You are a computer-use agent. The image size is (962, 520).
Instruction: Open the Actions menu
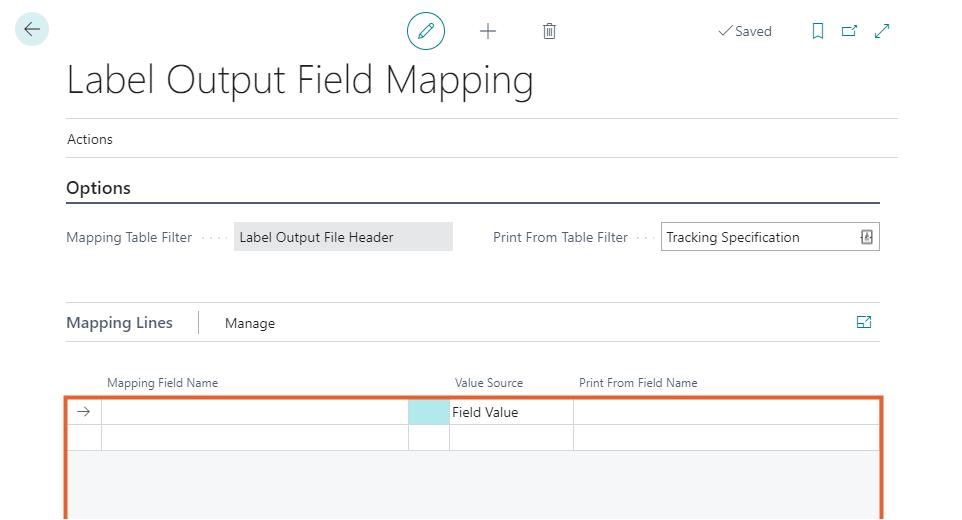(x=90, y=139)
